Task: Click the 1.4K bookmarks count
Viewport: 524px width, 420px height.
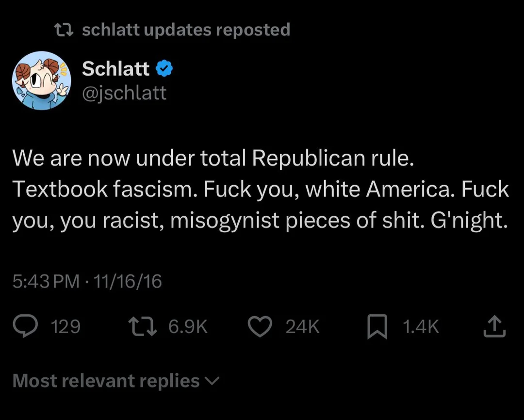Action: point(421,327)
